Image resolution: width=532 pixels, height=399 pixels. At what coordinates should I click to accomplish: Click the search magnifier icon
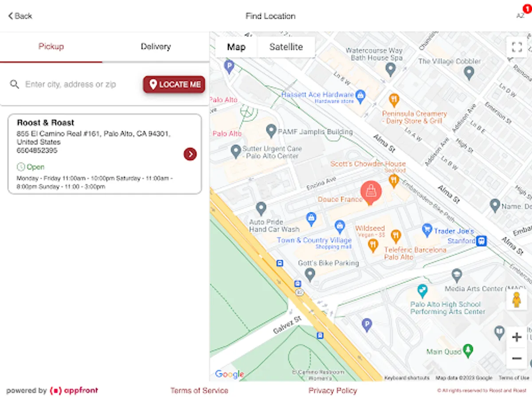[x=15, y=84]
